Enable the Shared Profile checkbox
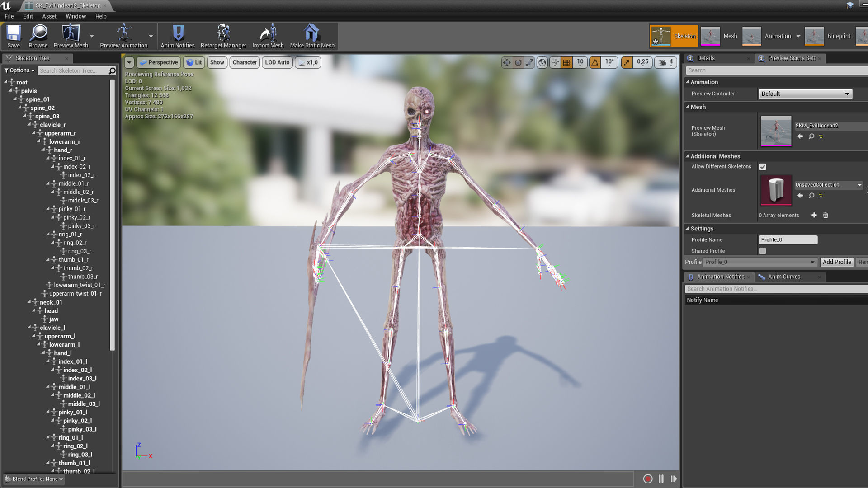 click(763, 251)
